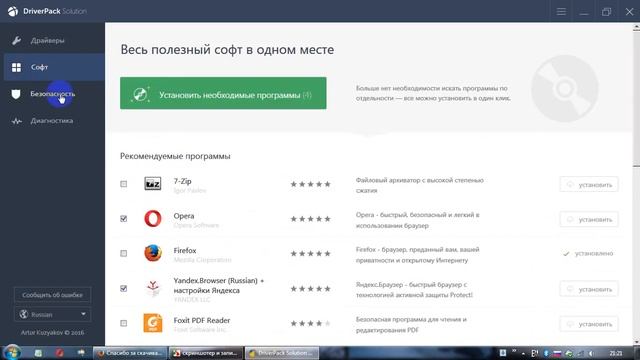The width and height of the screenshot is (640, 360).
Task: Install Yandex.Browser with its установить button
Action: point(589,289)
